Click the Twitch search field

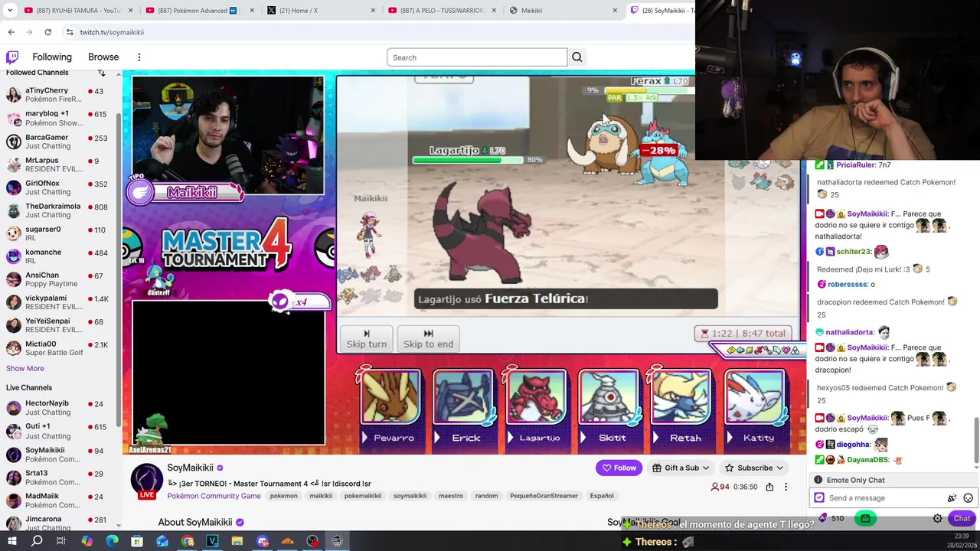[x=477, y=57]
